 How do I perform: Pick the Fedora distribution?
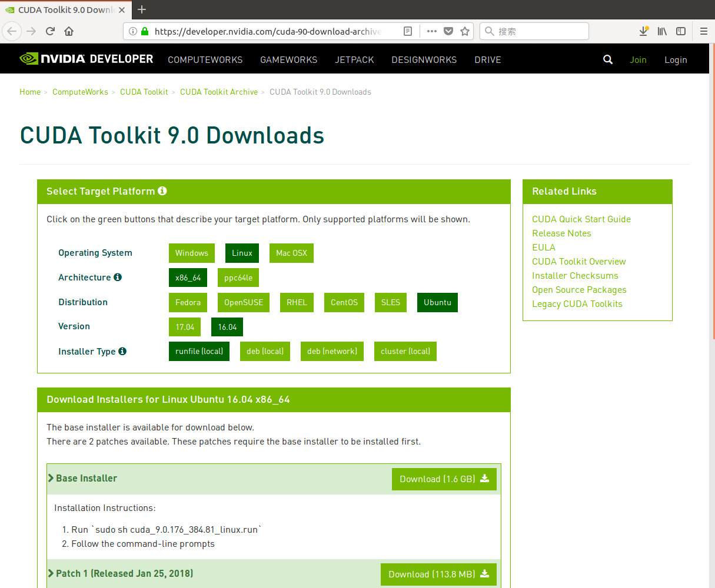188,302
